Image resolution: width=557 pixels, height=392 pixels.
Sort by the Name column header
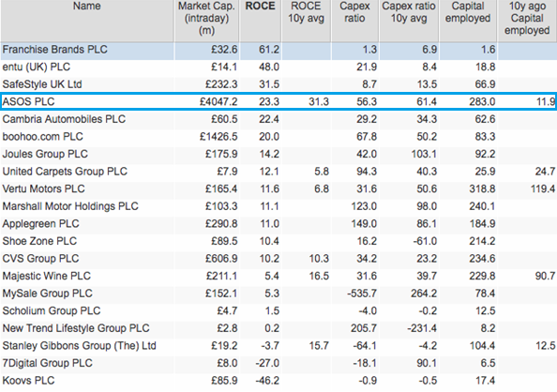tap(86, 6)
